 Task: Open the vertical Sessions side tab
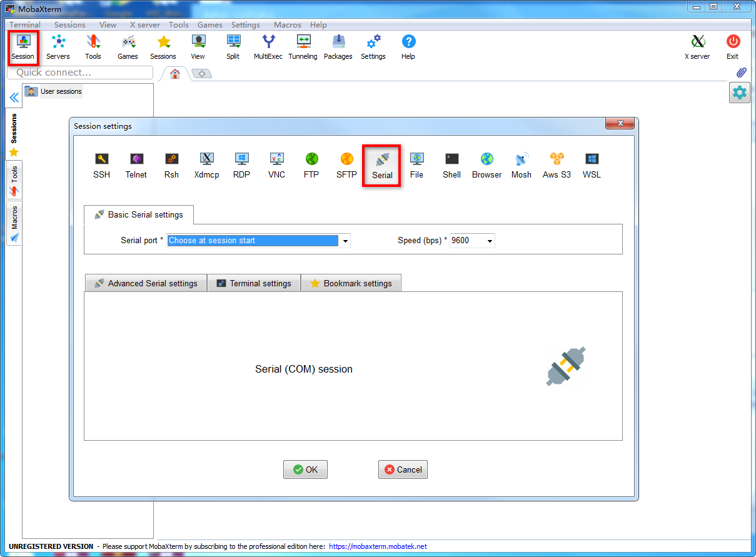(x=14, y=133)
